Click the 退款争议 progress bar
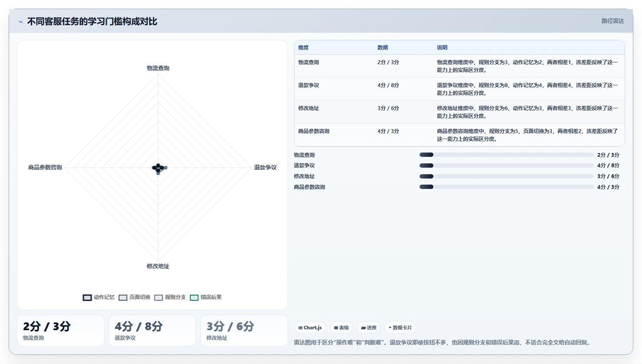642x364 pixels. coord(506,166)
